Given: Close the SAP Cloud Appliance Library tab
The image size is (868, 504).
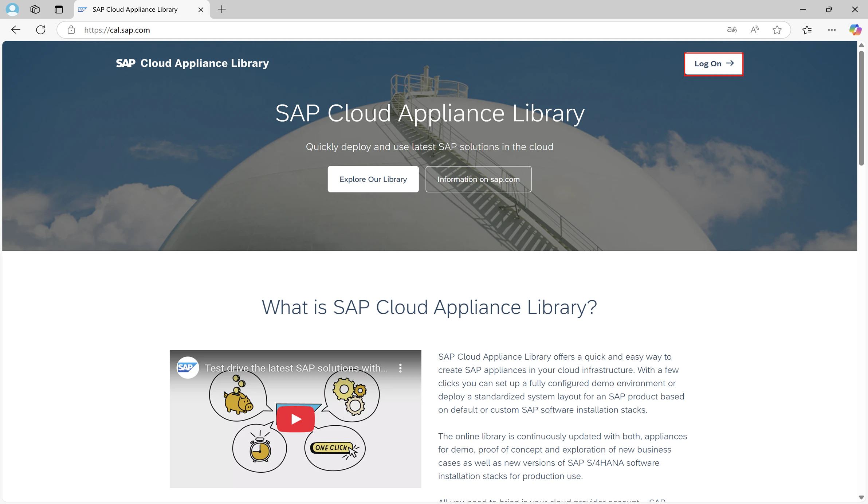Looking at the screenshot, I should 201,9.
